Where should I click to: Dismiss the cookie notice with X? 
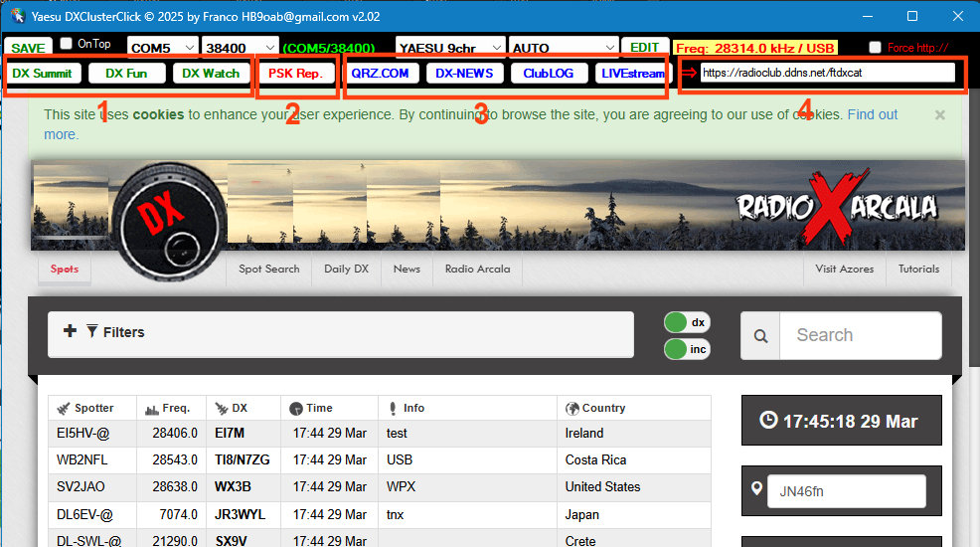940,115
